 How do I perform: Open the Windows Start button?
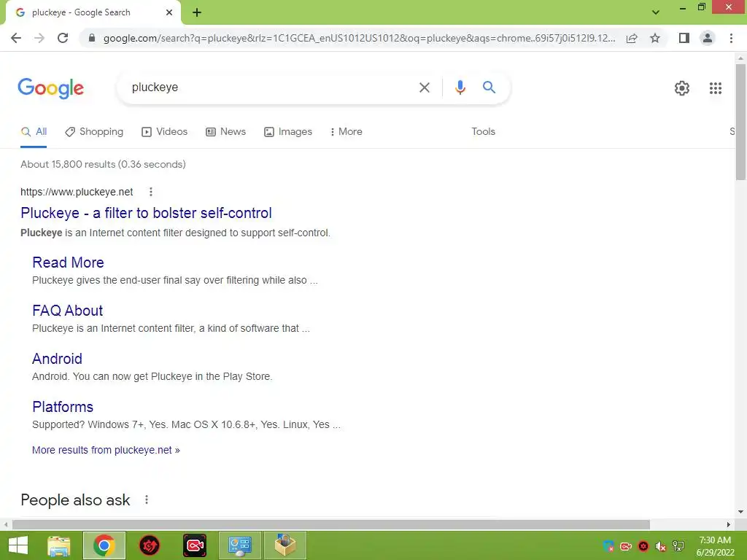(18, 545)
